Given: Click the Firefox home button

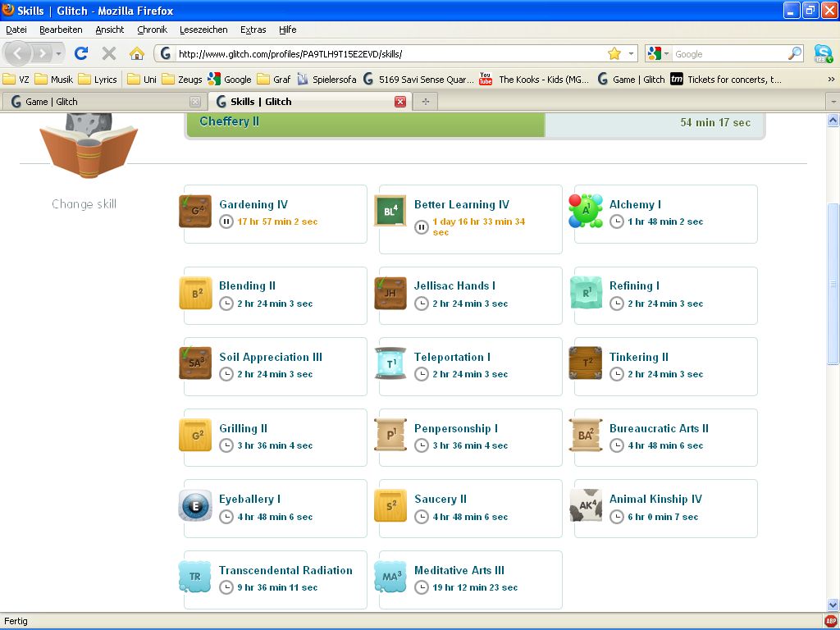Looking at the screenshot, I should (x=137, y=53).
